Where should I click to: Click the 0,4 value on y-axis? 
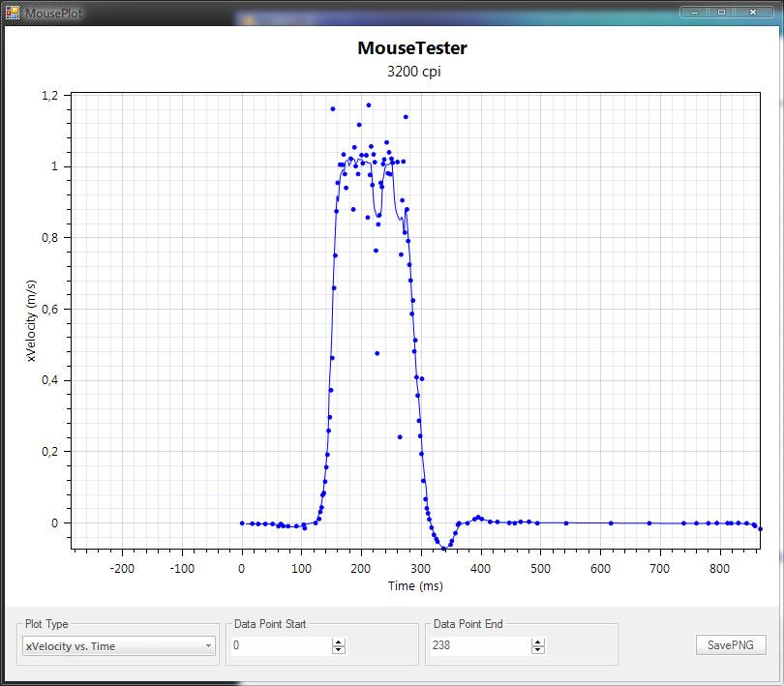tap(49, 380)
